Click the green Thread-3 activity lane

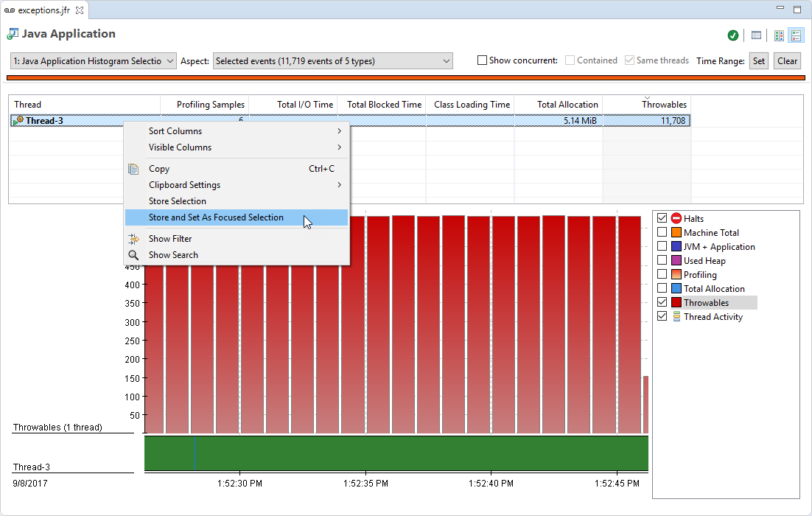click(396, 453)
